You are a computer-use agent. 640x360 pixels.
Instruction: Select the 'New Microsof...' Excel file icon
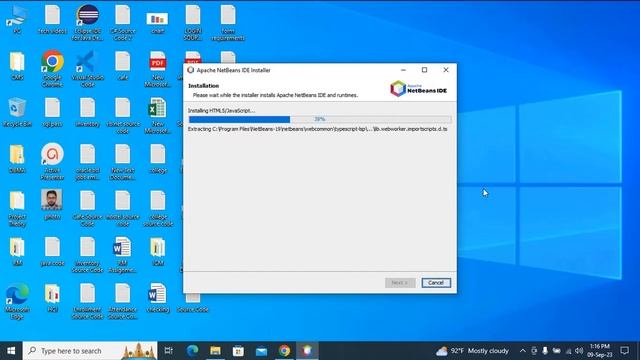pos(158,116)
